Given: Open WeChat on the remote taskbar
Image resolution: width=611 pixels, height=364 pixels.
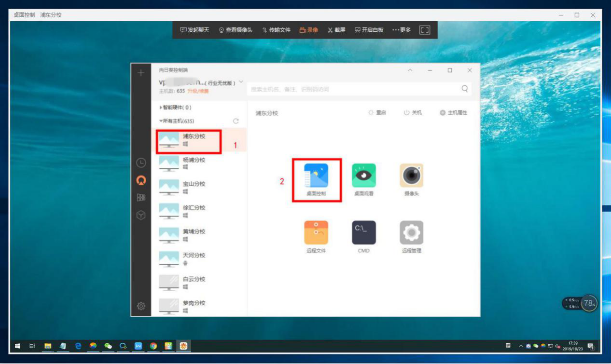Looking at the screenshot, I should click(108, 346).
